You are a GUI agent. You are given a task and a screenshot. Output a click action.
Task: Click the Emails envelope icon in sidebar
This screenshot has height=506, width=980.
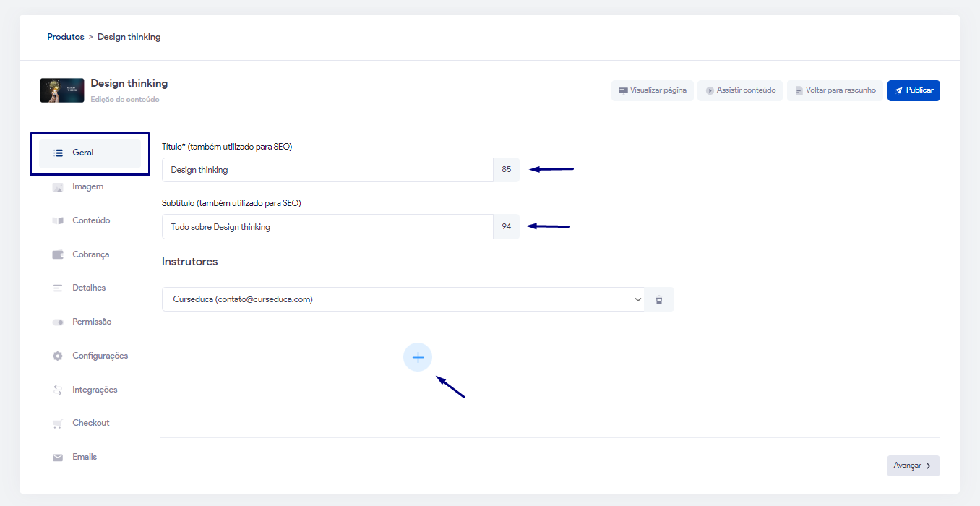point(58,458)
